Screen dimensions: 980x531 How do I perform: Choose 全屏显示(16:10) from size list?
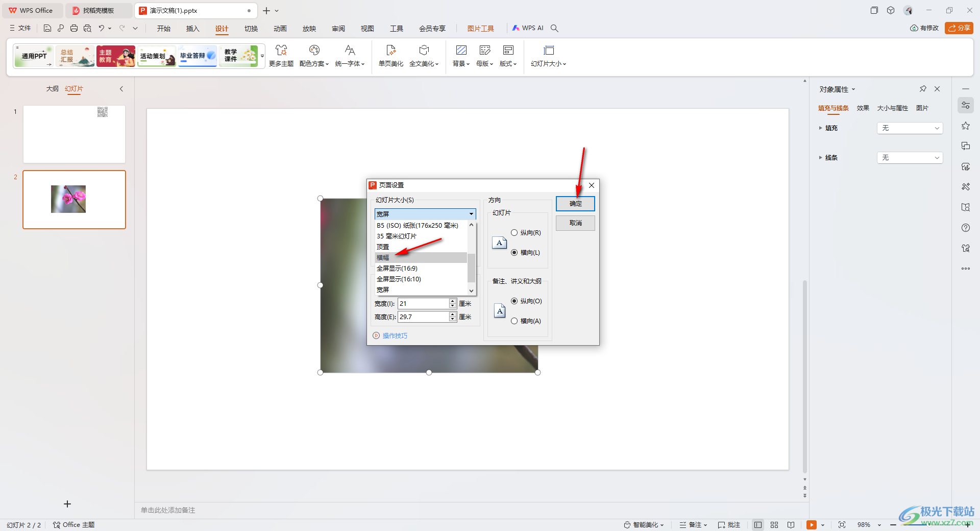pos(421,279)
